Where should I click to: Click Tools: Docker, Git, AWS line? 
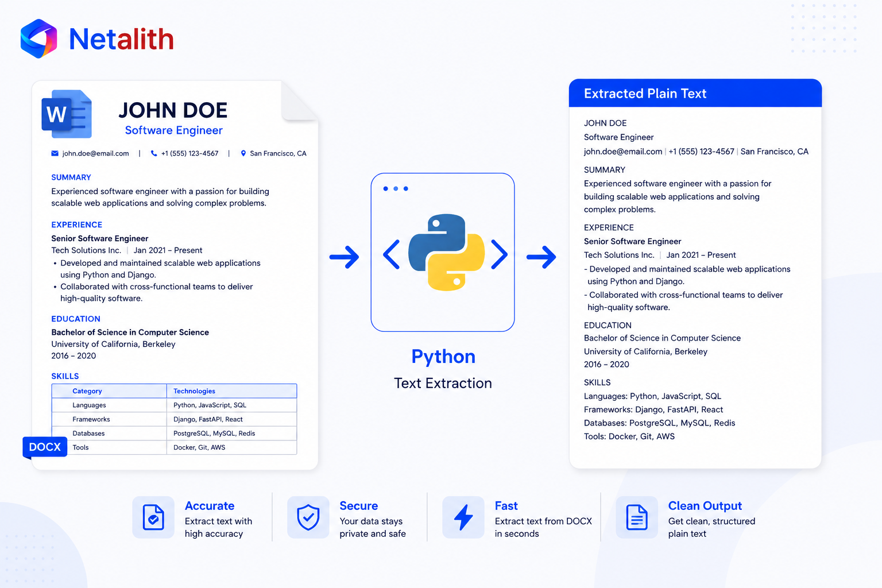point(629,436)
